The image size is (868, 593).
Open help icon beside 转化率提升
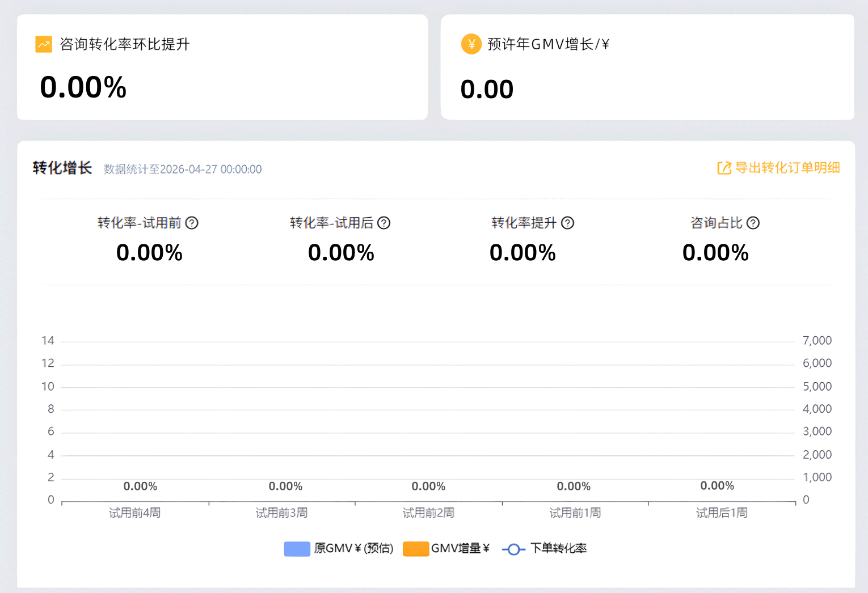(x=568, y=223)
